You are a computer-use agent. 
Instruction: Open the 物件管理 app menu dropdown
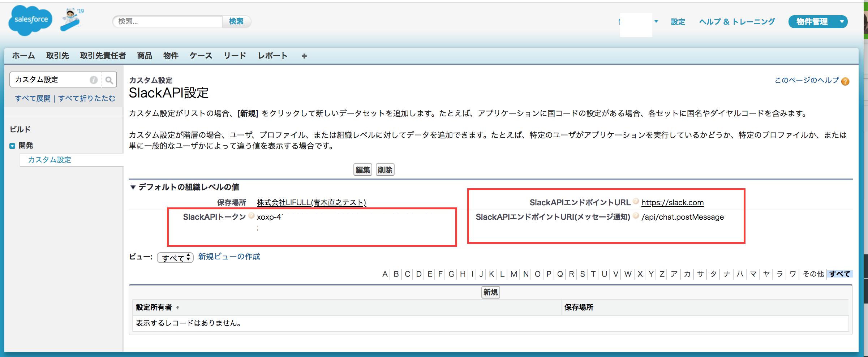[x=842, y=22]
